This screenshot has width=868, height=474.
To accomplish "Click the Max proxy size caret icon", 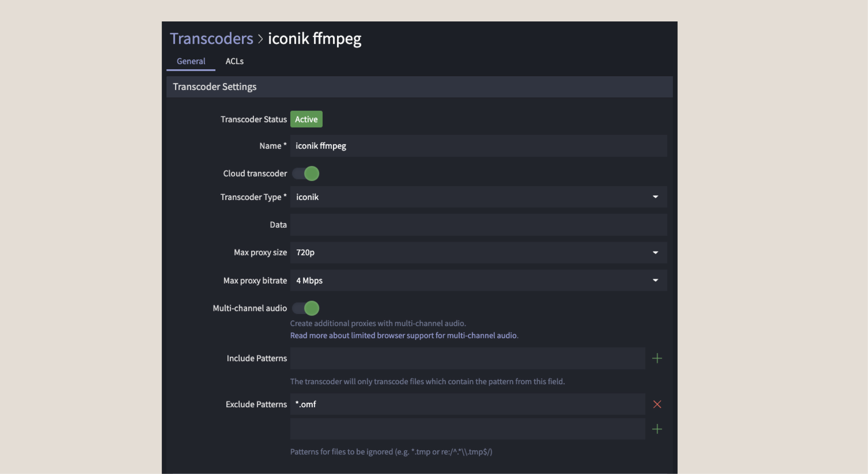I will tap(655, 252).
